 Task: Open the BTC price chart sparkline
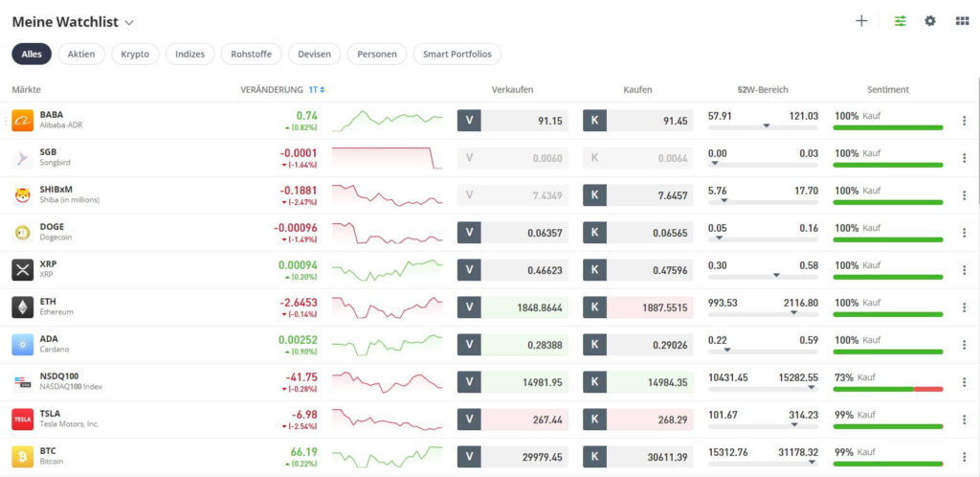(387, 457)
